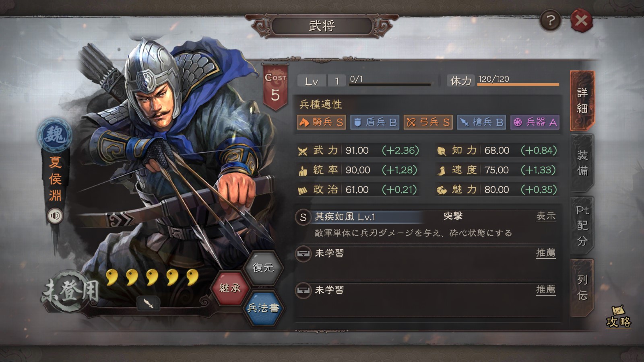Tap the 魏 faction emblem
644x362 pixels.
coord(55,135)
